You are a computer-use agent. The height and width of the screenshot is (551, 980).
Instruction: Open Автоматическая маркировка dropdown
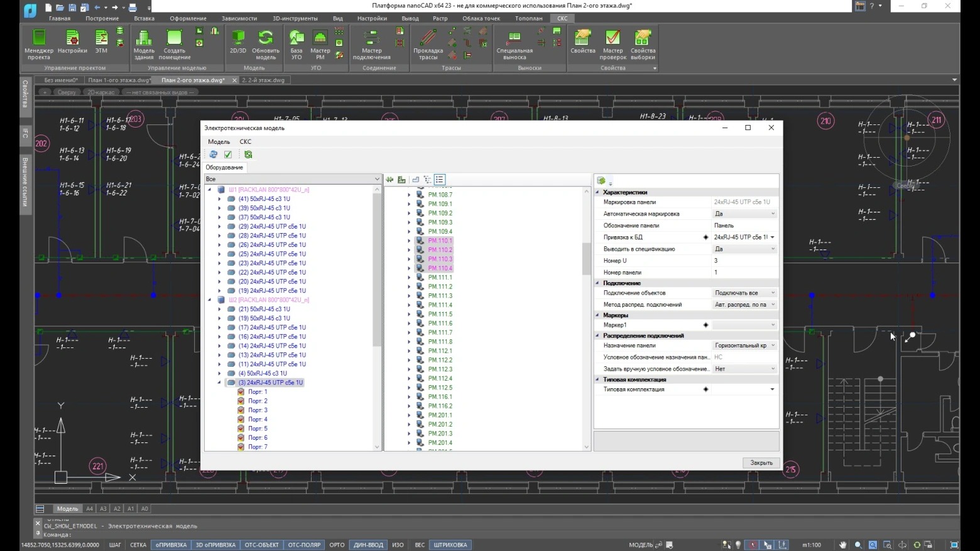[772, 214]
